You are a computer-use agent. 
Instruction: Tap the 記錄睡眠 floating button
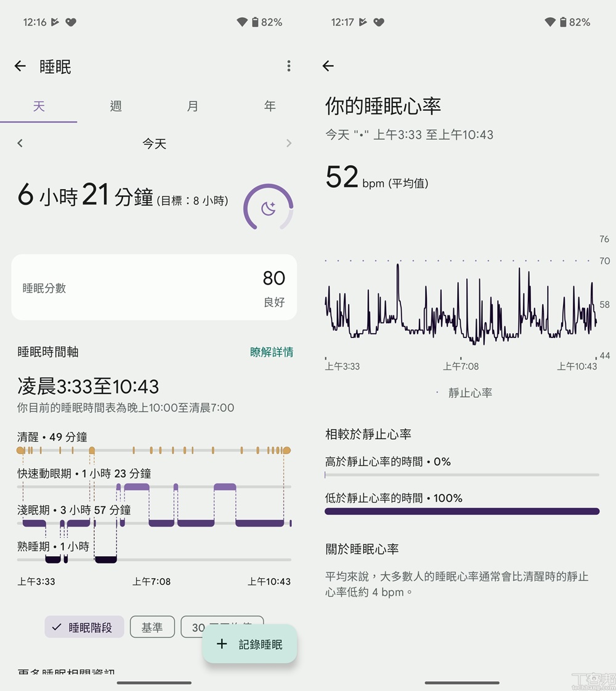250,644
